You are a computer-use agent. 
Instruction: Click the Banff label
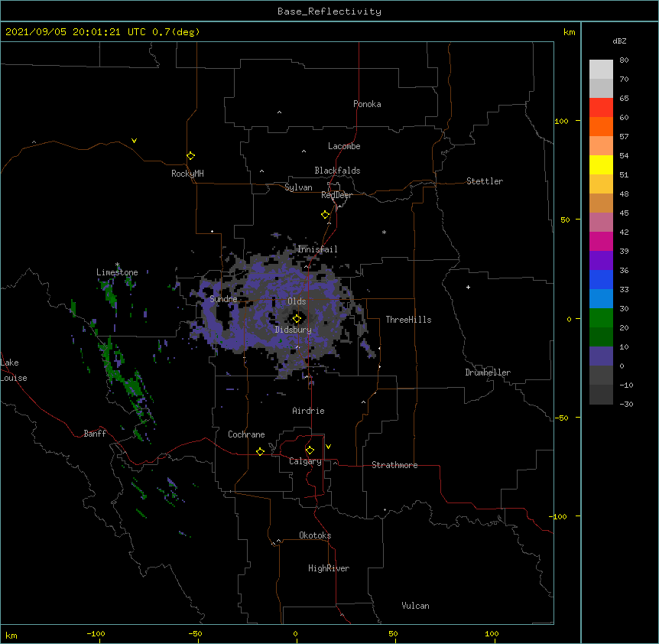(95, 434)
